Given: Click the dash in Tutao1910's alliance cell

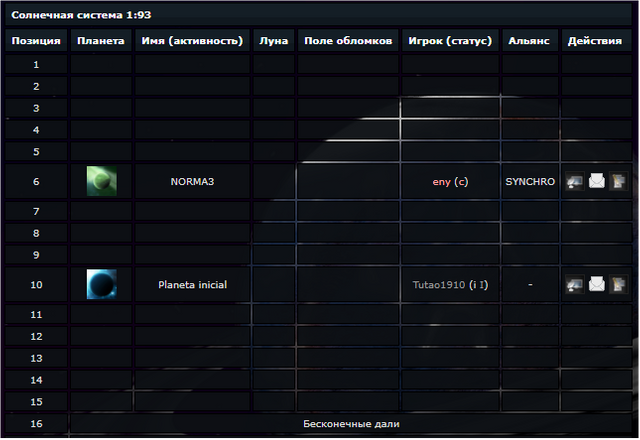Looking at the screenshot, I should point(530,285).
